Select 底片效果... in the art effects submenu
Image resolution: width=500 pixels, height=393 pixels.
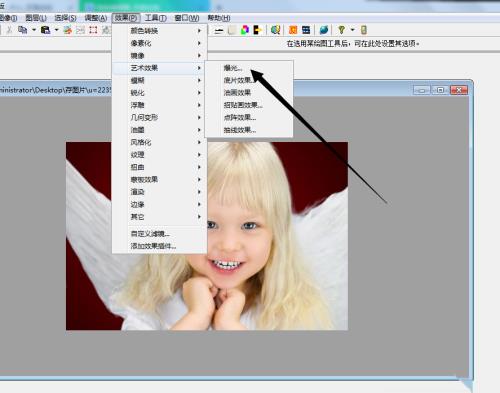point(249,80)
